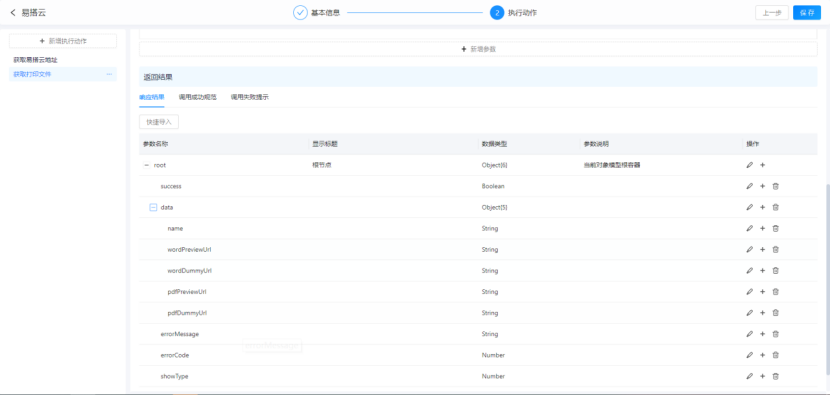Switch to the 调用失败提示 tab
830x395 pixels.
249,97
